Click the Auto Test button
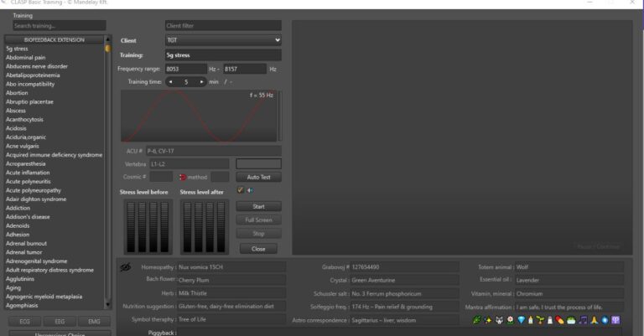The height and width of the screenshot is (336, 644). 259,178
